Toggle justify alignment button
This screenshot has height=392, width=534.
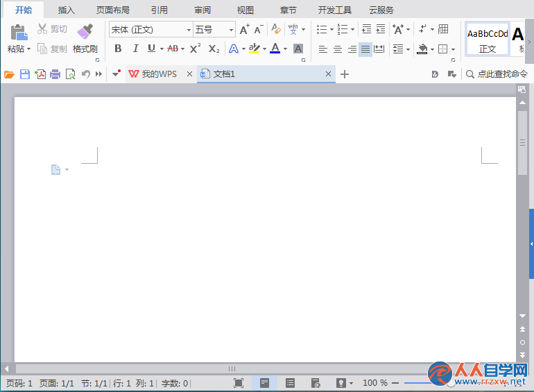click(365, 49)
